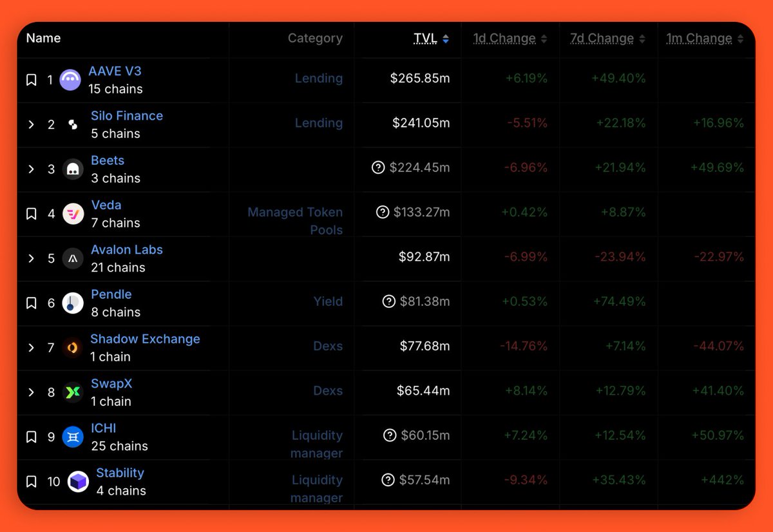The height and width of the screenshot is (532, 773).
Task: Open the Yield category link
Action: click(328, 301)
